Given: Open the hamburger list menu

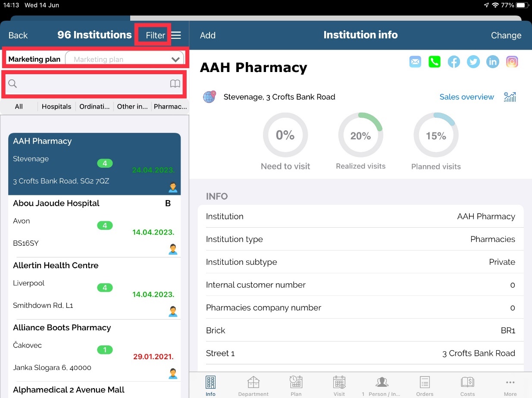Looking at the screenshot, I should coord(176,35).
